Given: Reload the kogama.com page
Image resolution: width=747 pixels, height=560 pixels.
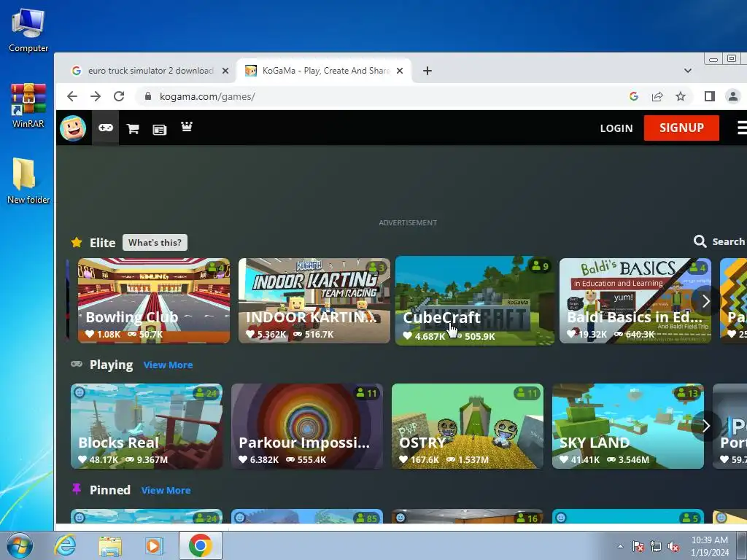Looking at the screenshot, I should coord(119,96).
